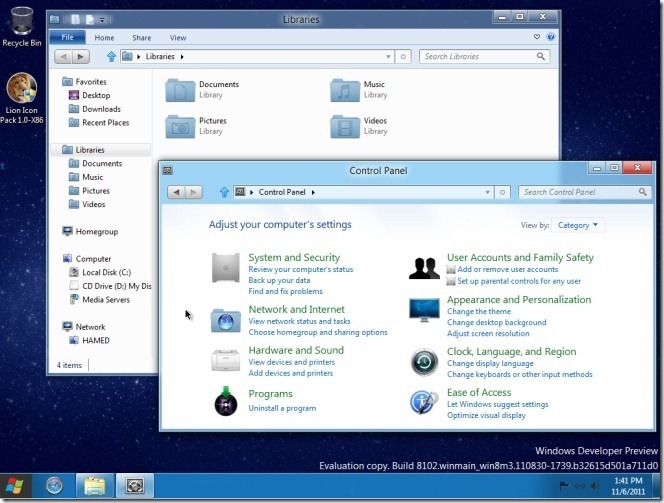Click Back button in Libraries window
The image size is (664, 503).
pos(64,56)
